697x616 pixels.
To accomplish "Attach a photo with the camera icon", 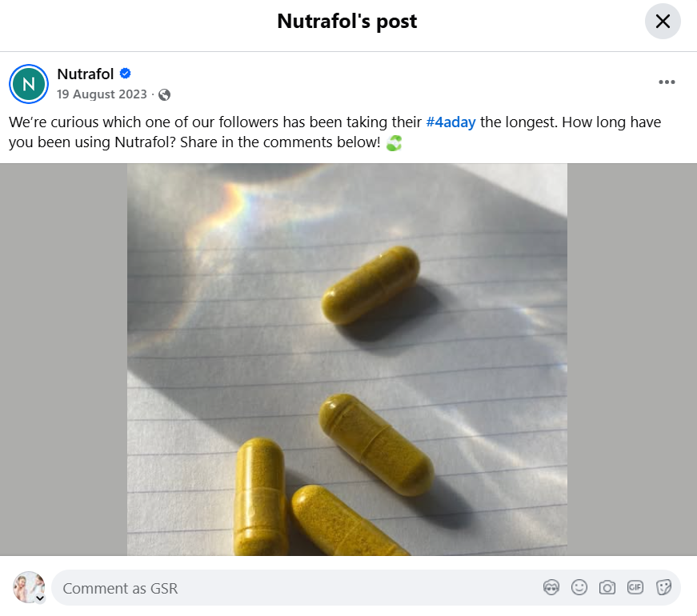I will click(607, 588).
